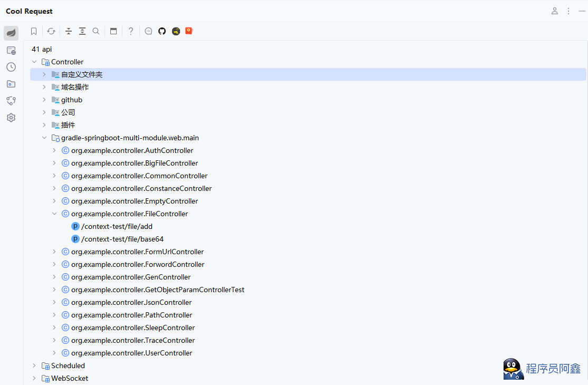
Task: Click the chat bubble feedback icon
Action: click(148, 31)
